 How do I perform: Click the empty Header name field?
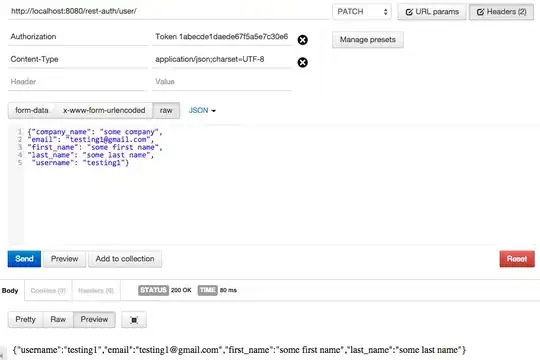click(x=77, y=82)
